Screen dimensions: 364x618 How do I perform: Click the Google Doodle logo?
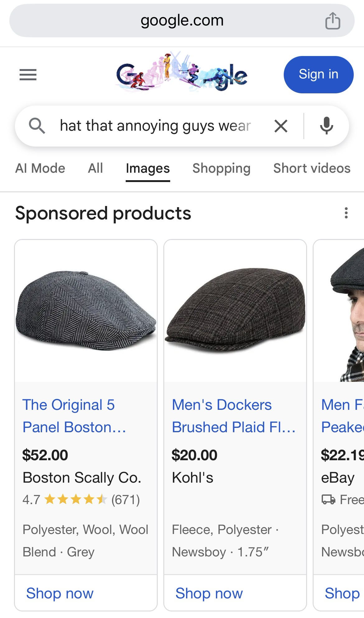(x=182, y=73)
